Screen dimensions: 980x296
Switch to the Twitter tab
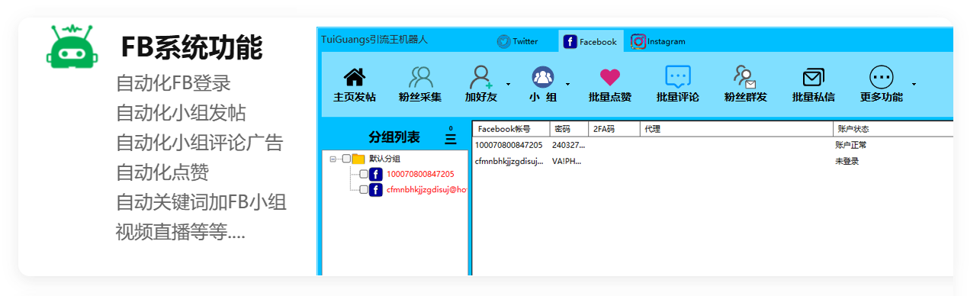(x=517, y=41)
